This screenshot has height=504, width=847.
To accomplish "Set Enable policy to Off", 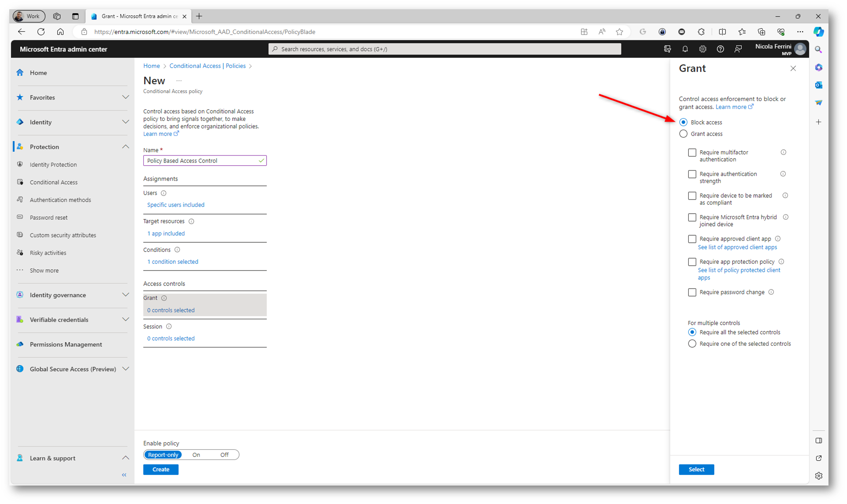I will [x=224, y=455].
